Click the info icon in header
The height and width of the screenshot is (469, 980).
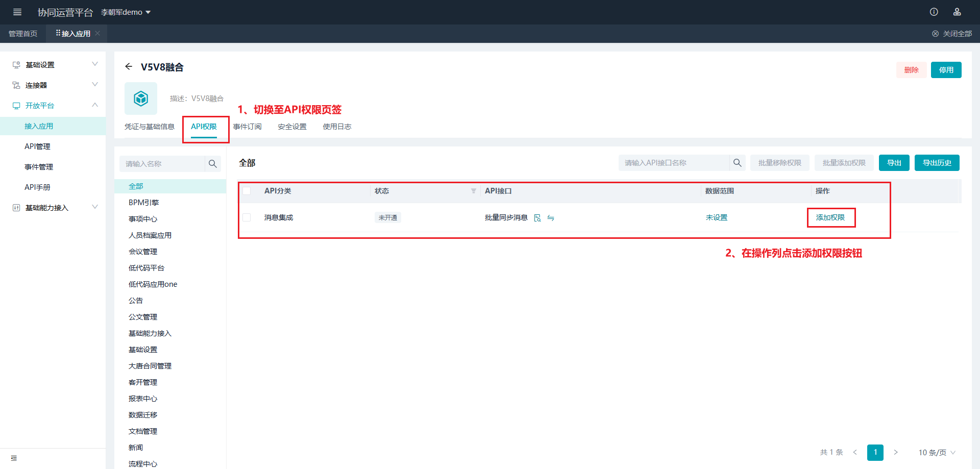point(934,12)
